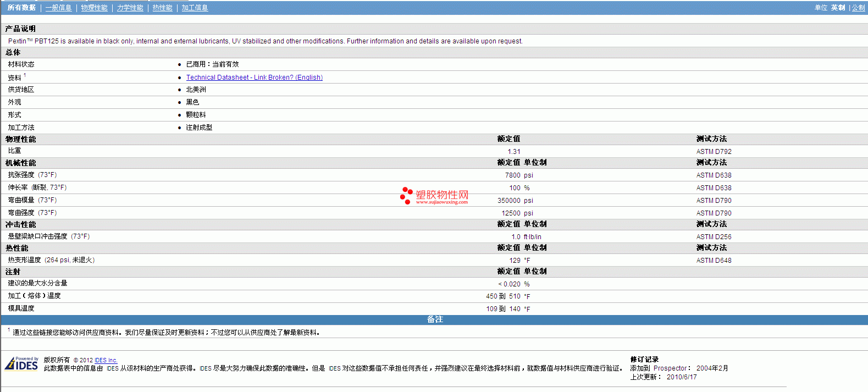868x392 pixels.
Task: Click 建议的最大水分含量 label
Action: tap(37, 283)
